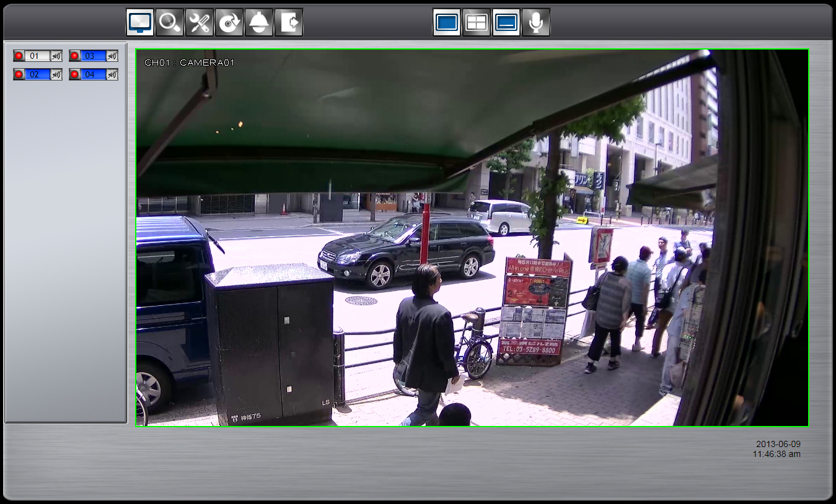Click the disc backup icon
The height and width of the screenshot is (504, 836).
point(229,22)
